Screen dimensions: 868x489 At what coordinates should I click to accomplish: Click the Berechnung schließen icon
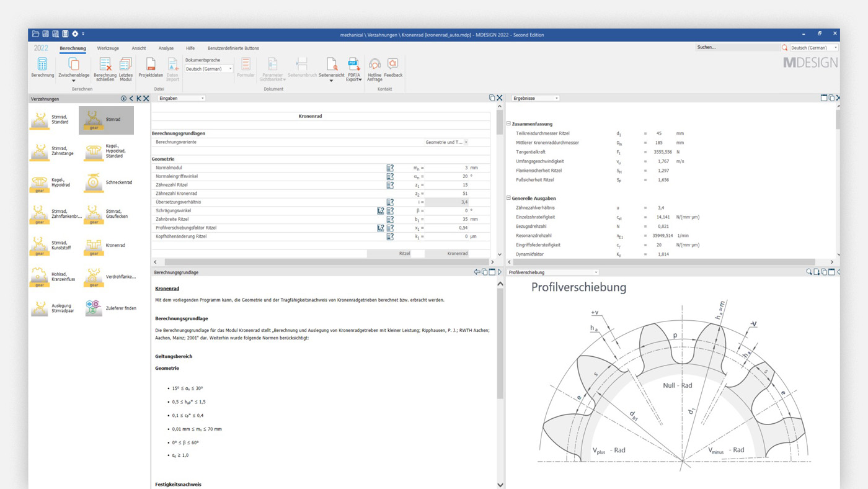coord(105,64)
